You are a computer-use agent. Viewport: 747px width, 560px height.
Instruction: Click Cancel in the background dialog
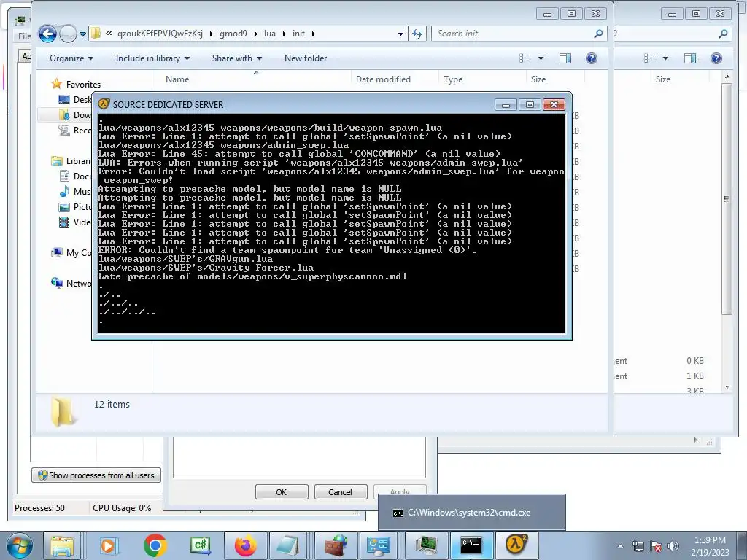click(340, 492)
